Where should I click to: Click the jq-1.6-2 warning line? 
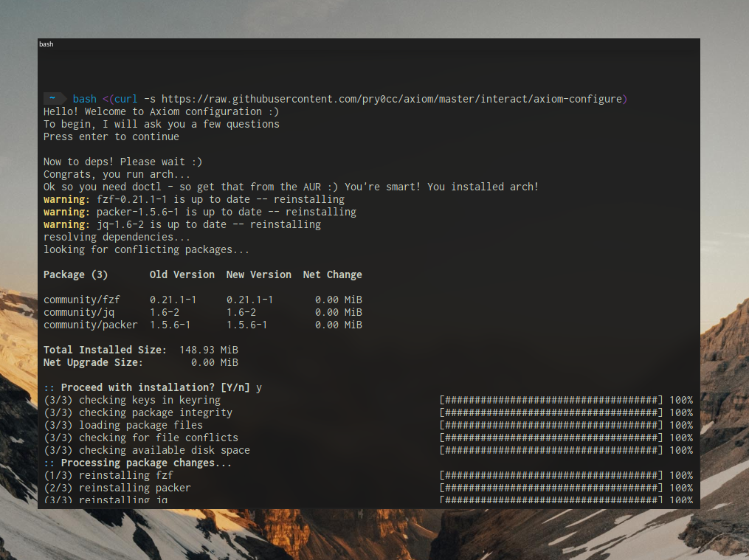tap(182, 224)
